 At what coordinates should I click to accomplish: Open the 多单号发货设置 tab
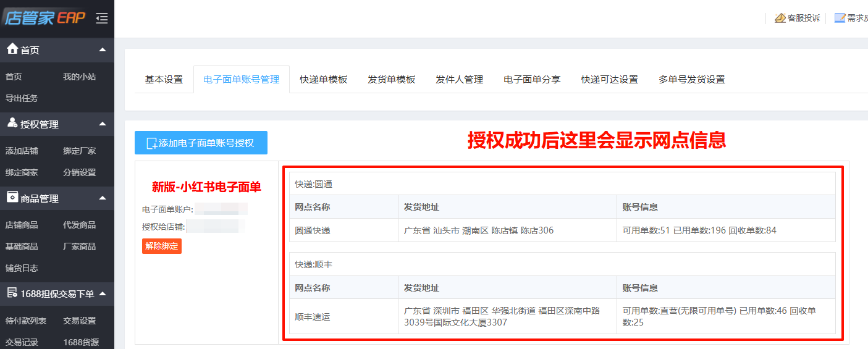tap(692, 80)
